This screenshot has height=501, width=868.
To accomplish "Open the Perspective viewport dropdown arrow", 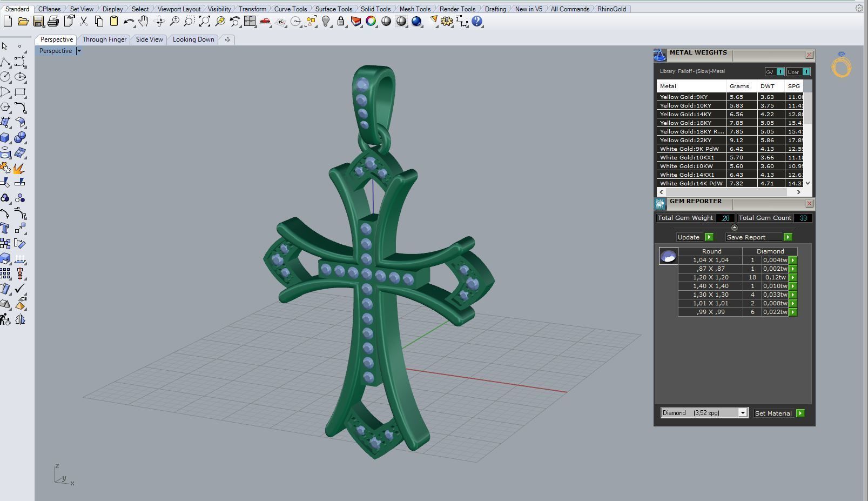I will tap(79, 51).
